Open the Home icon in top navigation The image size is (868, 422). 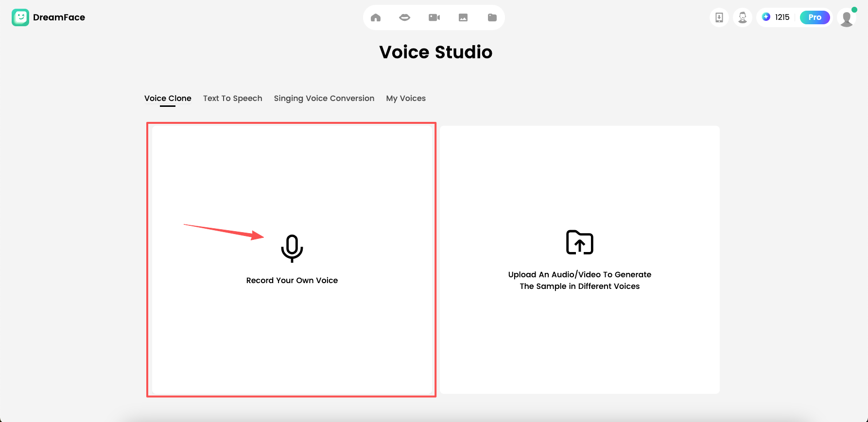tap(376, 17)
